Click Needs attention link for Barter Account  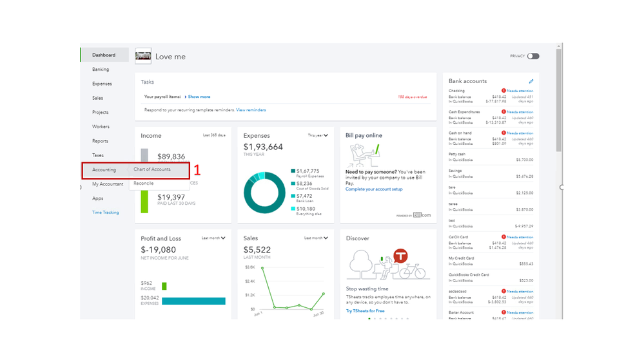click(520, 313)
